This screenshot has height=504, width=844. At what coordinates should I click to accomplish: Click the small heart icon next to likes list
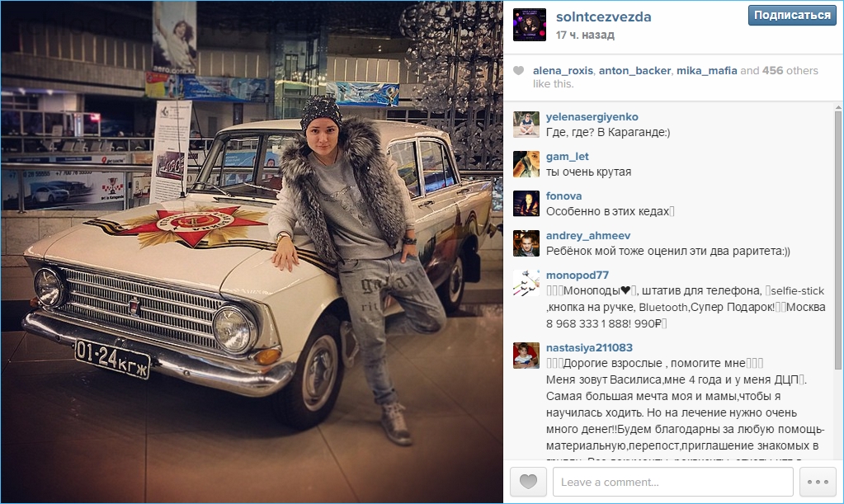518,70
